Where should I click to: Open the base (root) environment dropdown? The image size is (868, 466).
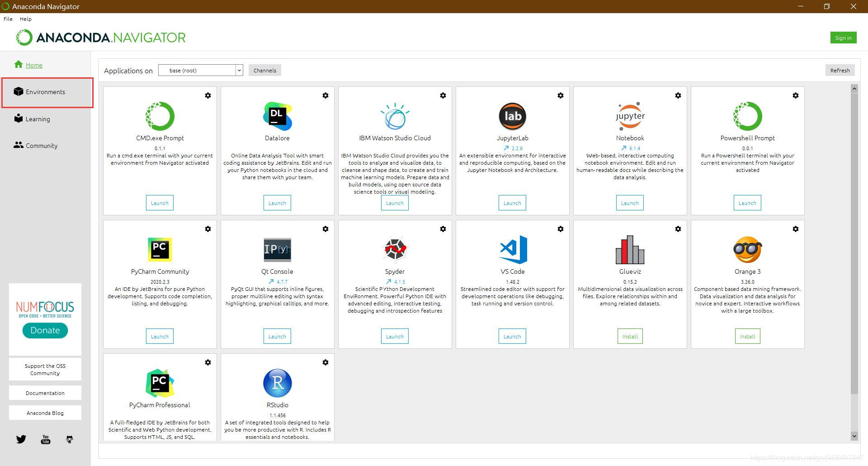pos(201,70)
